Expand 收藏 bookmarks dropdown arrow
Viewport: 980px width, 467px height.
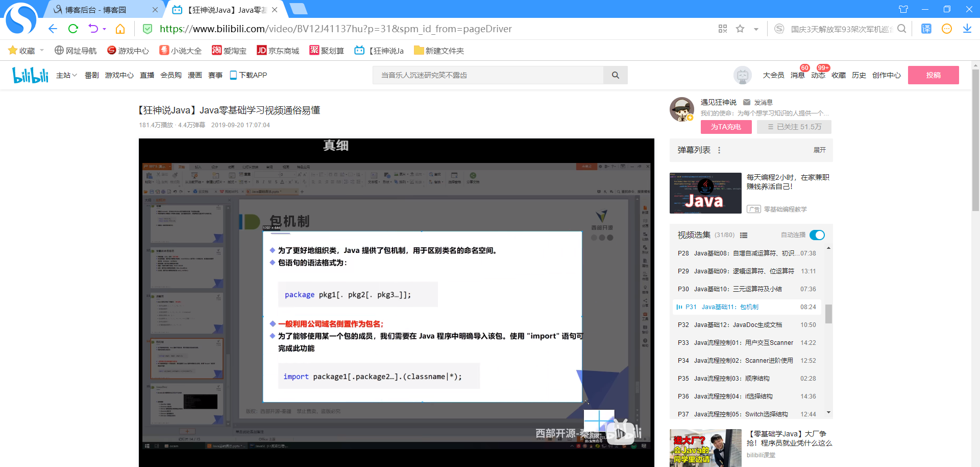pos(42,50)
